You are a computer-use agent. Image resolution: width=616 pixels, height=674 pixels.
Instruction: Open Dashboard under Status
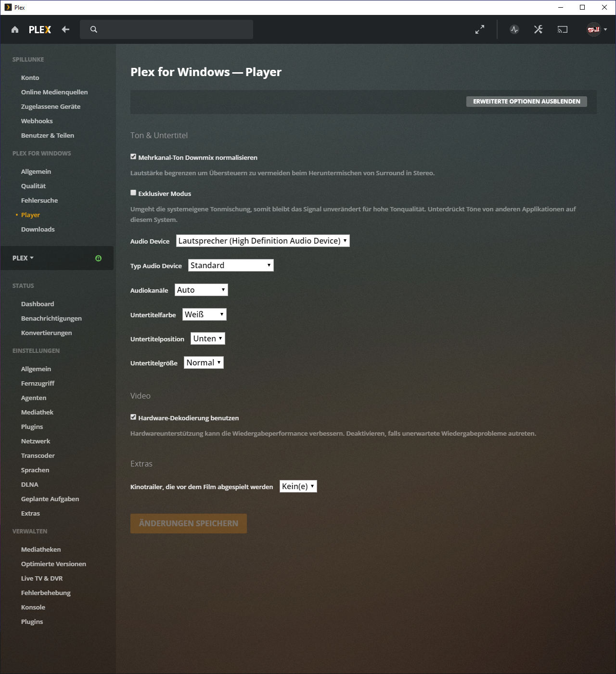click(x=38, y=304)
